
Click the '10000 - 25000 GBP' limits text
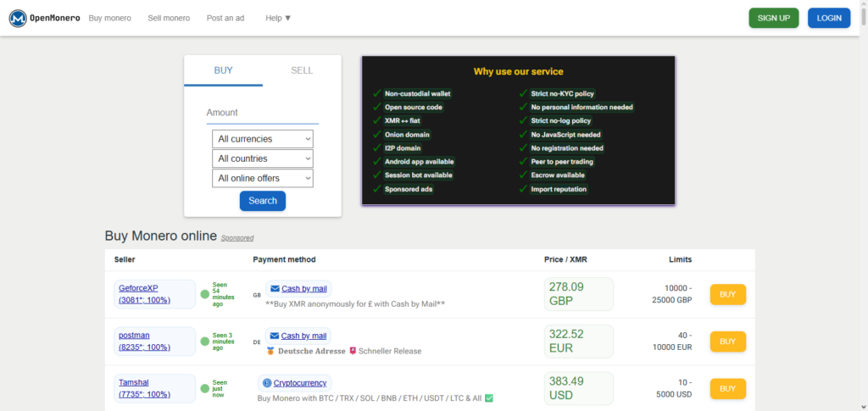click(x=671, y=294)
